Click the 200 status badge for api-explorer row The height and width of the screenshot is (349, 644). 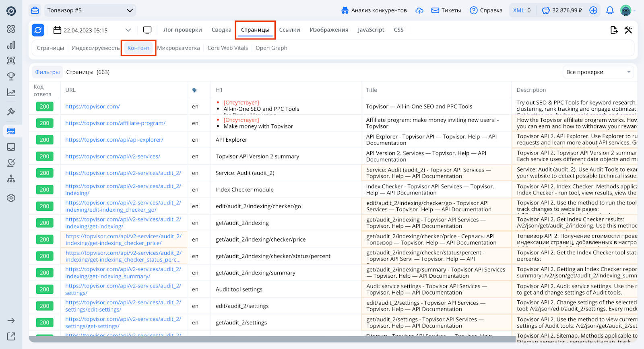click(x=45, y=140)
